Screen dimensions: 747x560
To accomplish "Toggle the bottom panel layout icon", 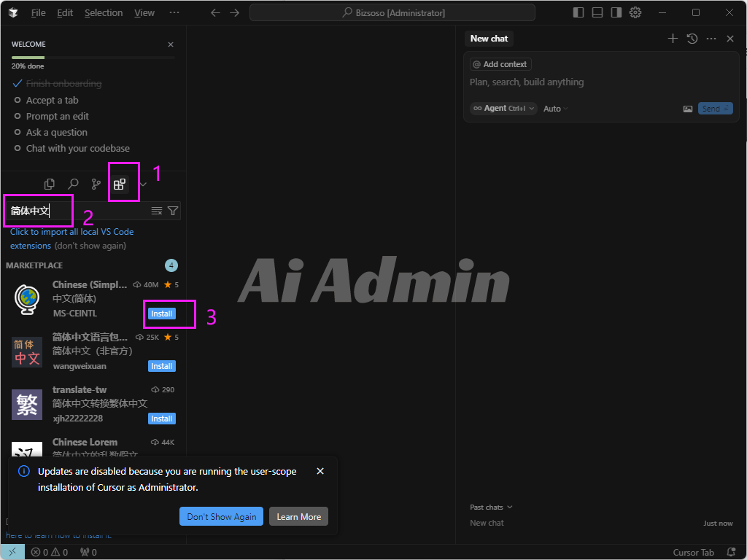I will pos(597,13).
